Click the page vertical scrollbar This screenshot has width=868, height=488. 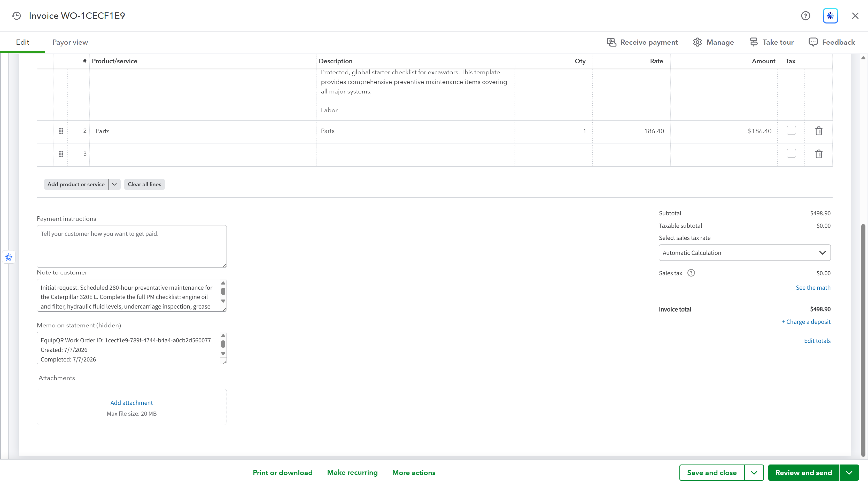pos(863,340)
